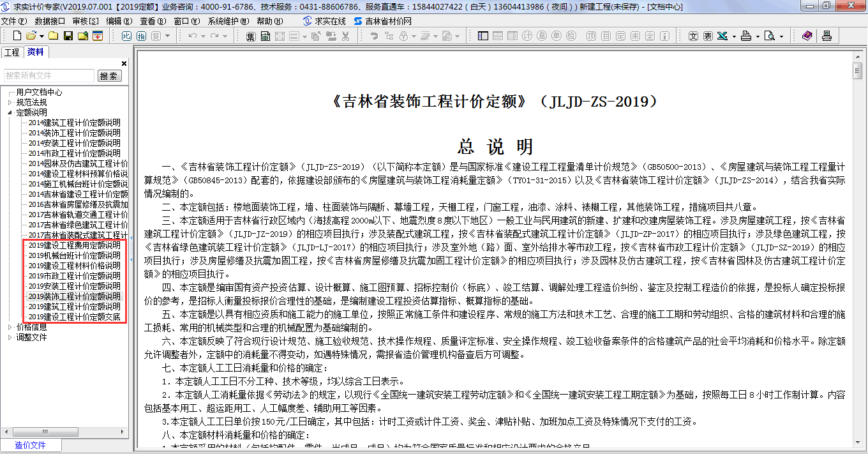The image size is (868, 454).
Task: Close the left panel with the X
Action: click(124, 64)
